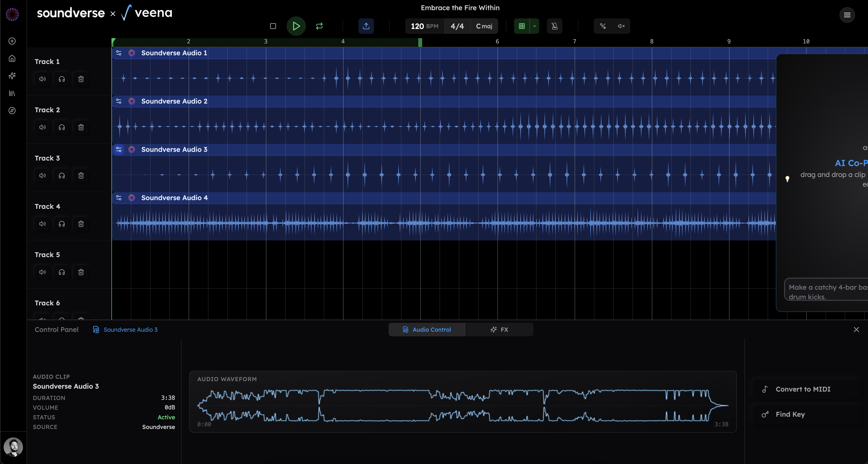868x464 pixels.
Task: Open clip settings icon for Soundverse Audio 1
Action: click(x=119, y=53)
